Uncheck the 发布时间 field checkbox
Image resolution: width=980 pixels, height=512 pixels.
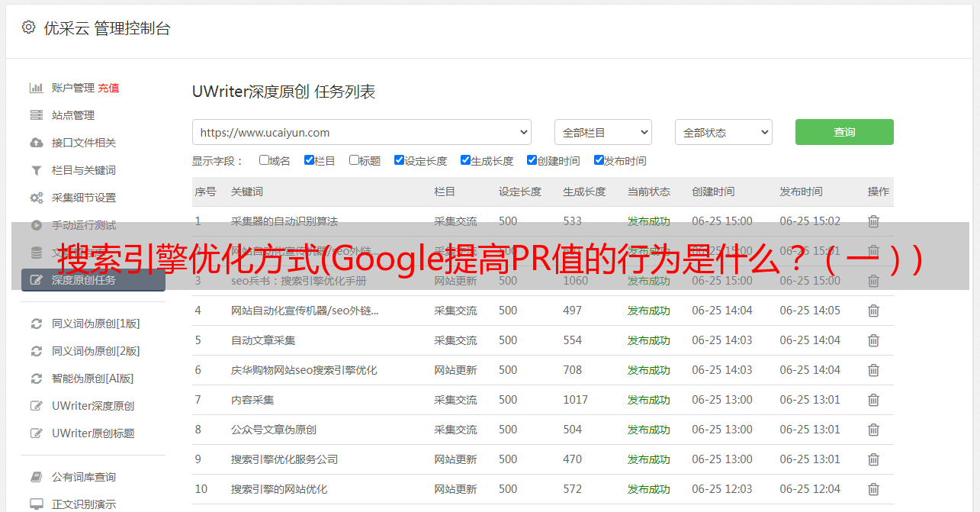599,160
